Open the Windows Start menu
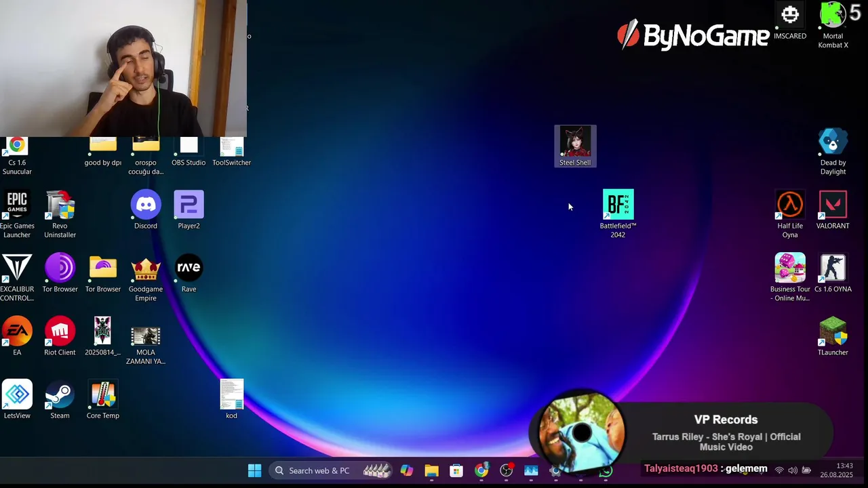868x488 pixels. [x=255, y=470]
